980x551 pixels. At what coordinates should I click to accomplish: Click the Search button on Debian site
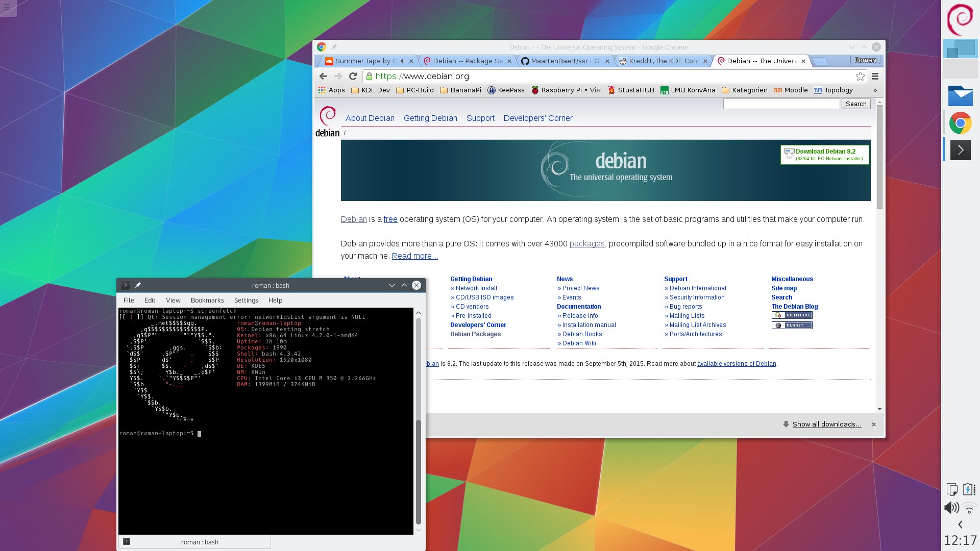click(x=856, y=104)
